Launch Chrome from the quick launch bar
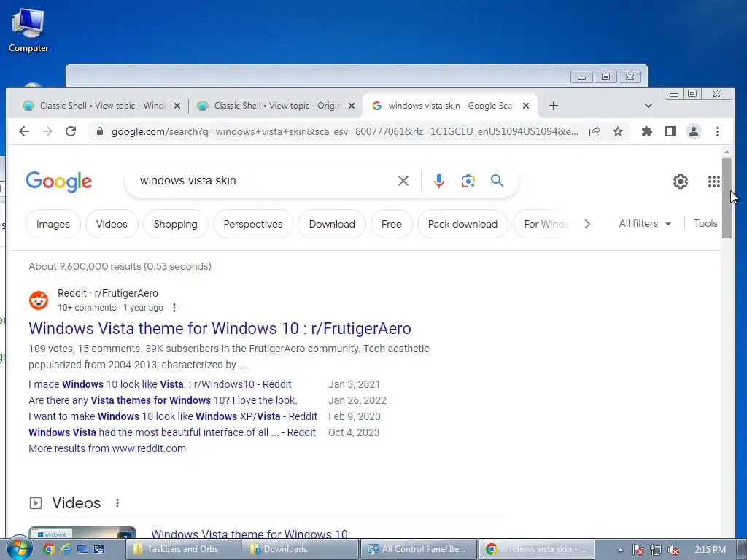 [49, 549]
